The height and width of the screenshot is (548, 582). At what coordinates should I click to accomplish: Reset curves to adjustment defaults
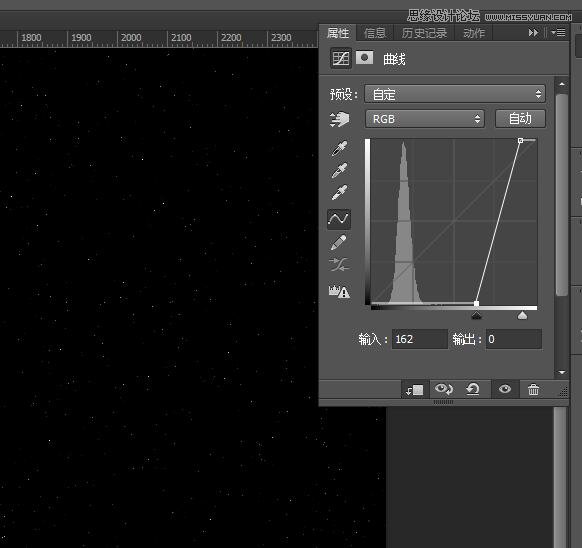473,389
